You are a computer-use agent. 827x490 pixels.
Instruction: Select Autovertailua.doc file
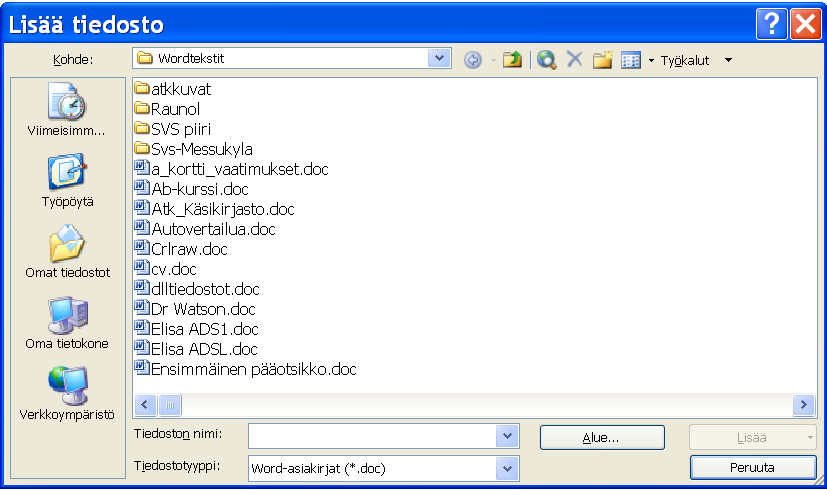(205, 229)
